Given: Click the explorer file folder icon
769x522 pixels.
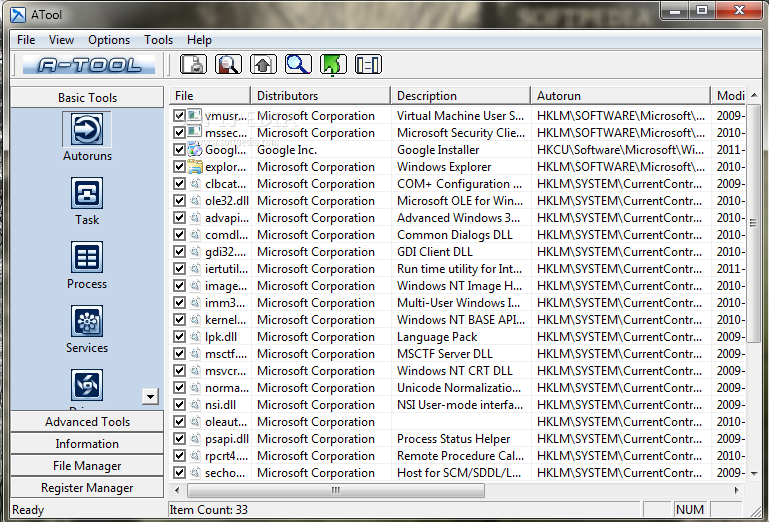Looking at the screenshot, I should click(195, 167).
